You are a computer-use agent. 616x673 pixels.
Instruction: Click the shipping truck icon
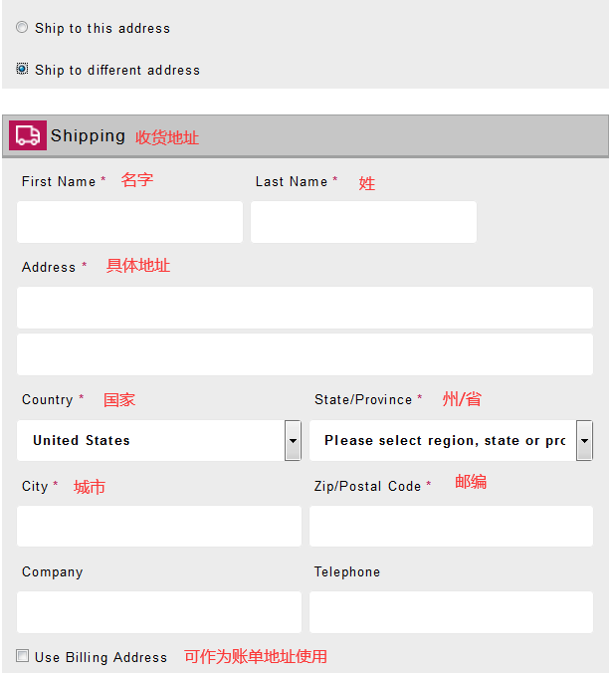point(28,135)
